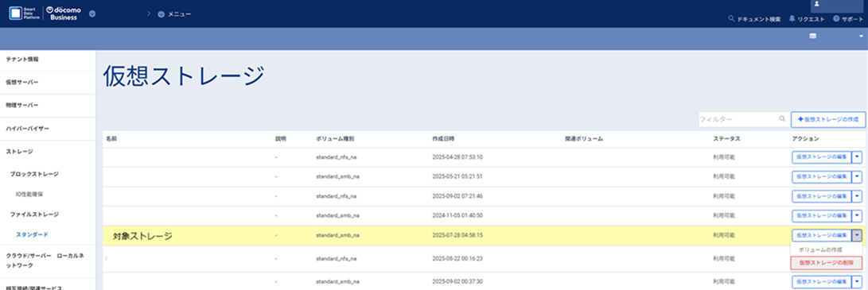
Task: Open action dropdown for 2025-09-02 00:37:30 row
Action: (x=858, y=282)
